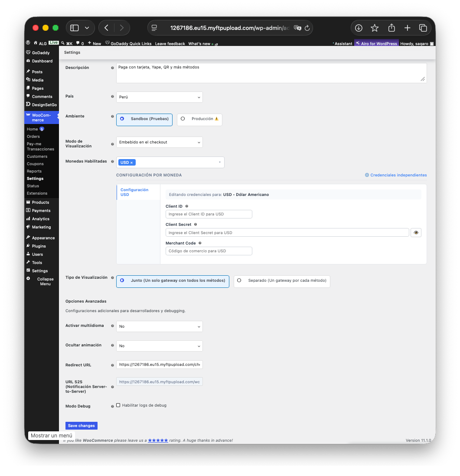The image size is (460, 476).
Task: Click the Client ID input field
Action: pos(209,214)
